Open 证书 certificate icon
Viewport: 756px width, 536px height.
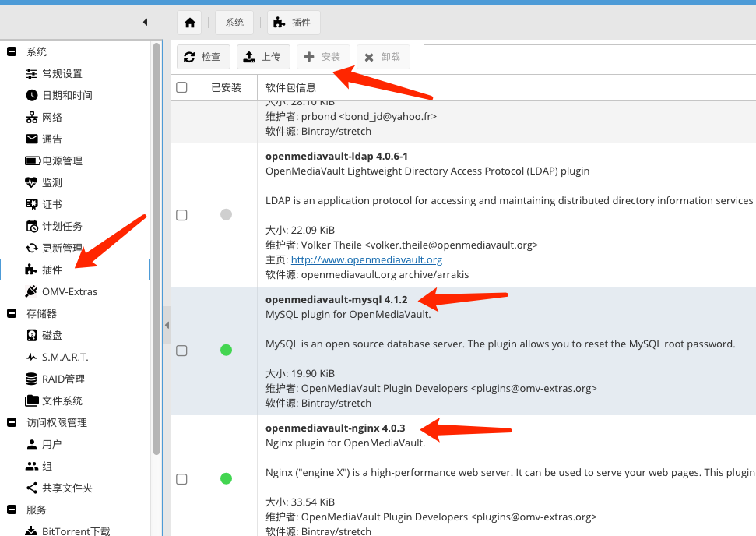click(31, 205)
